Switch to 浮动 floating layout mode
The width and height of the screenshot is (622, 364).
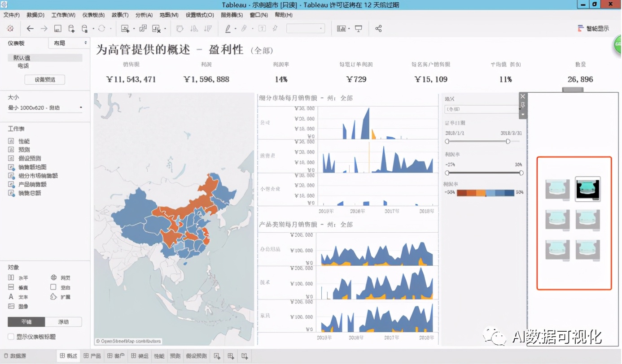click(65, 321)
